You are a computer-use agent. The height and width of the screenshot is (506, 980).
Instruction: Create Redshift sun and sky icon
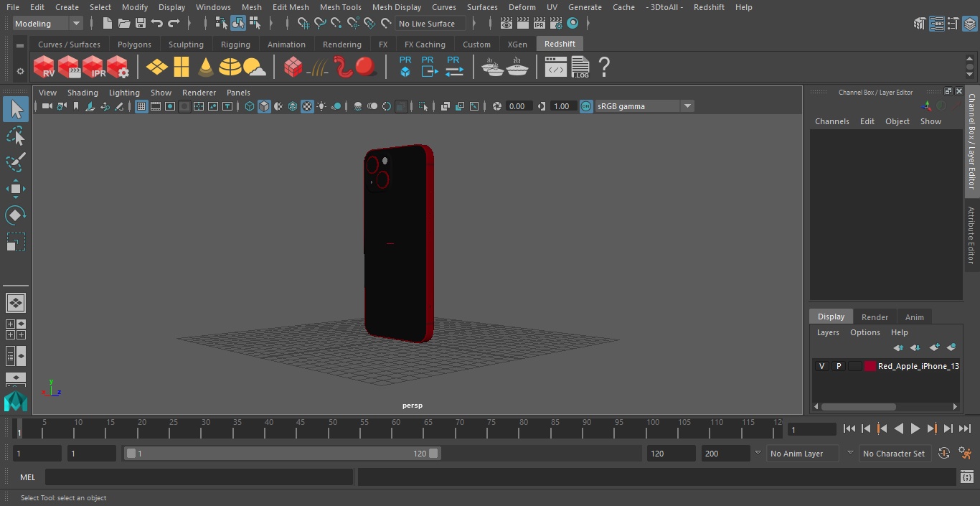(x=254, y=67)
